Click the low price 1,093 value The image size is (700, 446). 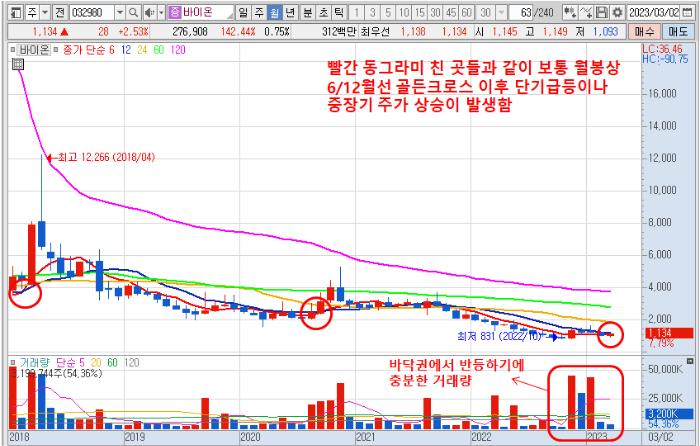[x=605, y=32]
